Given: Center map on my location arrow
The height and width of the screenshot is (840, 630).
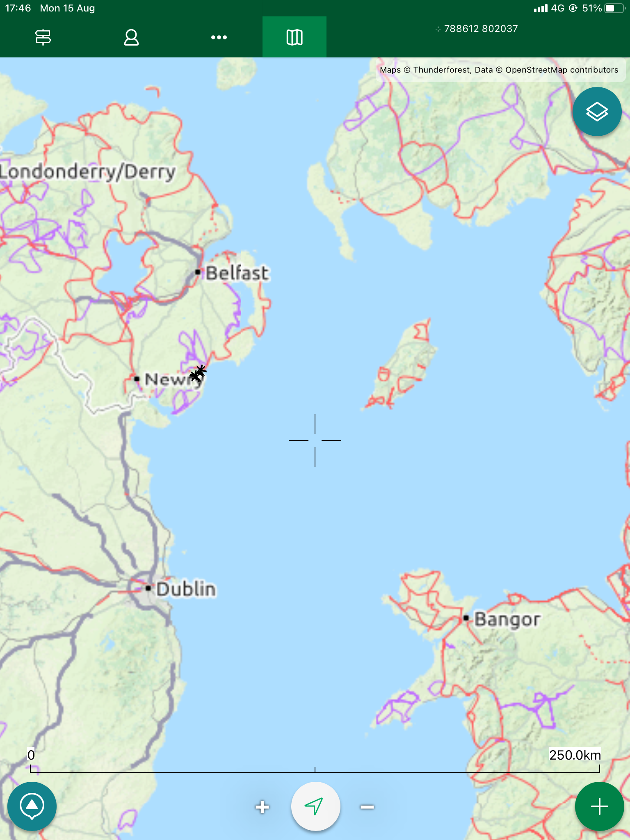Looking at the screenshot, I should [x=315, y=806].
